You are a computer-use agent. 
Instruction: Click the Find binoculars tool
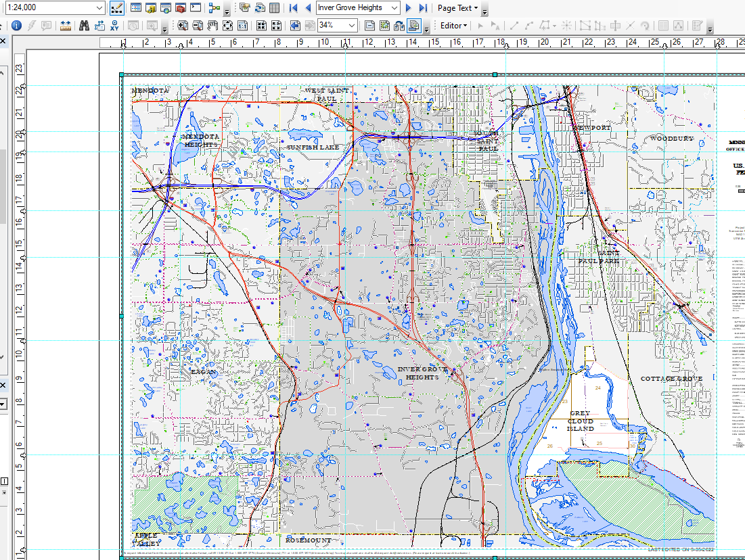(x=85, y=26)
